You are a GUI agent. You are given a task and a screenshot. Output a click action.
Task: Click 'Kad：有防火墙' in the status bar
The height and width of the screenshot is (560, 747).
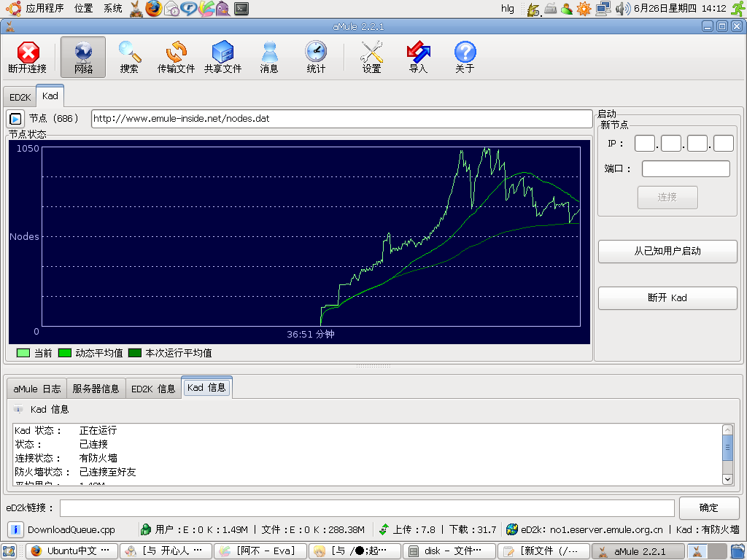[708, 529]
